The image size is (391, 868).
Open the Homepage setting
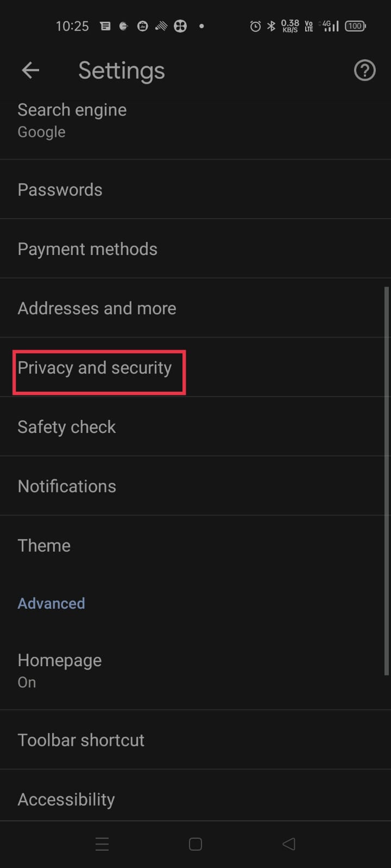click(60, 671)
